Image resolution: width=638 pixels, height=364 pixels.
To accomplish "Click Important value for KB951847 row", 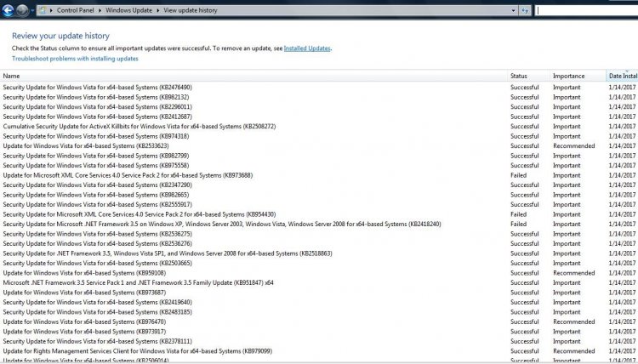I will (567, 282).
